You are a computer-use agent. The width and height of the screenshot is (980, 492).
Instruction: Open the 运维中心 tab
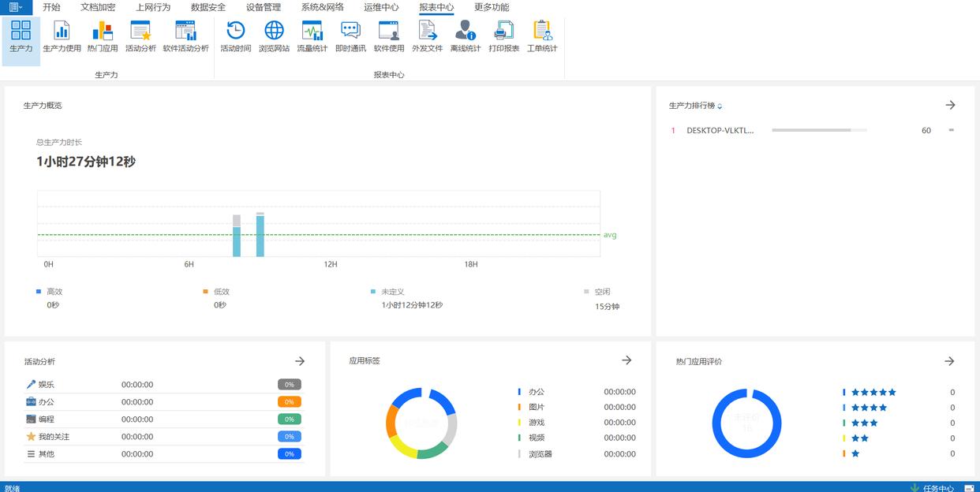[381, 7]
